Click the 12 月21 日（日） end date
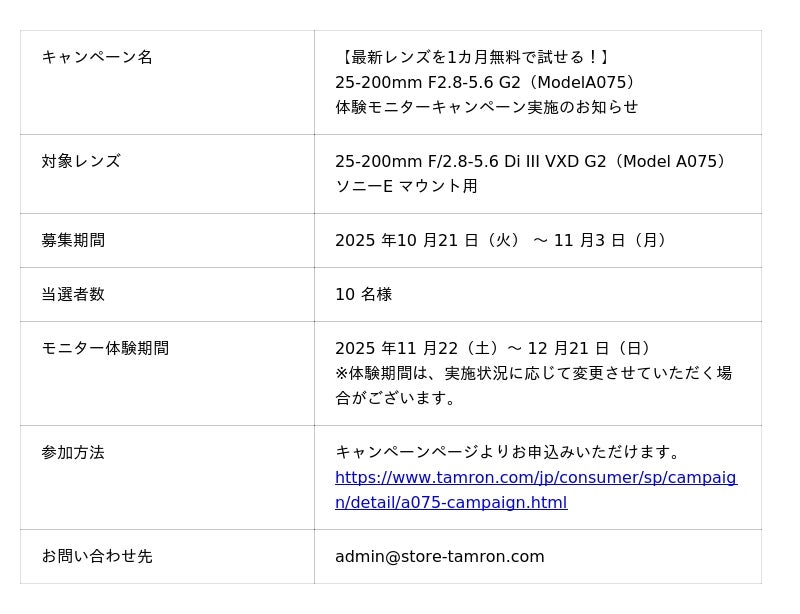 pos(591,348)
